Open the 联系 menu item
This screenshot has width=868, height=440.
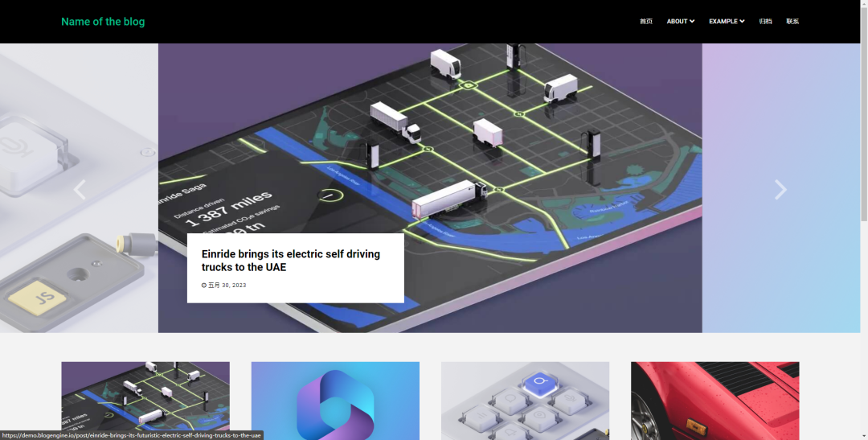(x=792, y=21)
